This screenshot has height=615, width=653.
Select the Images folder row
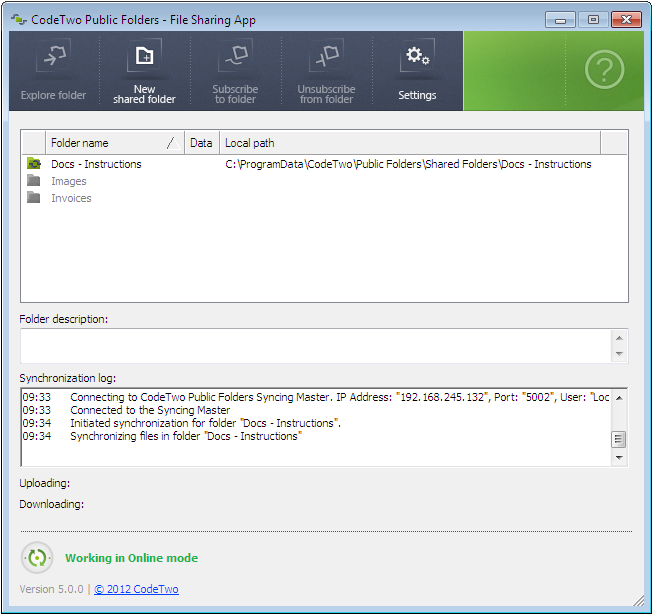pyautogui.click(x=324, y=181)
